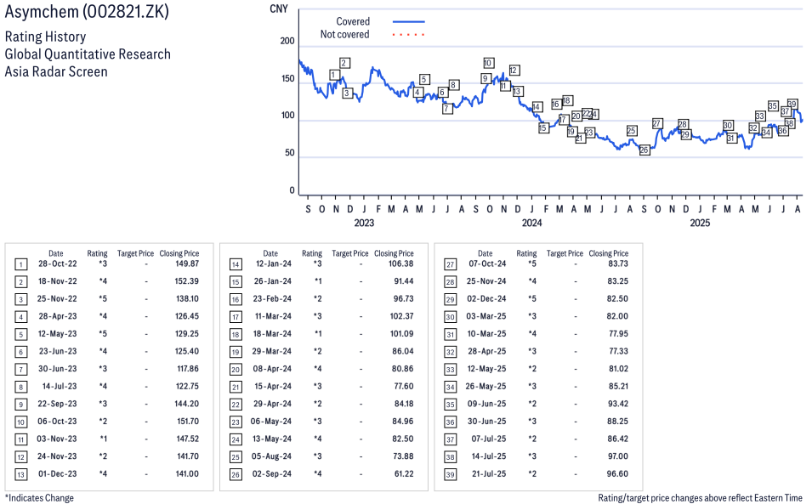Screen dimensions: 812x504
Task: Click closing price 91.44
Action: [x=404, y=281]
